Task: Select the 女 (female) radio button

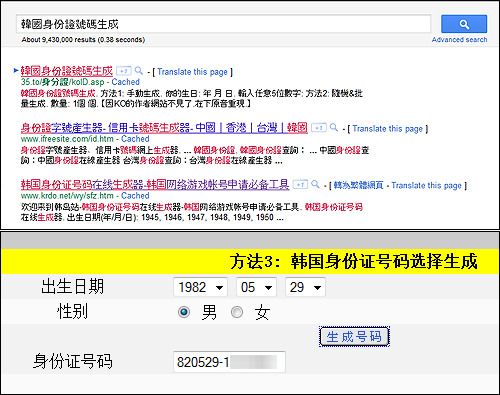Action: coord(237,312)
